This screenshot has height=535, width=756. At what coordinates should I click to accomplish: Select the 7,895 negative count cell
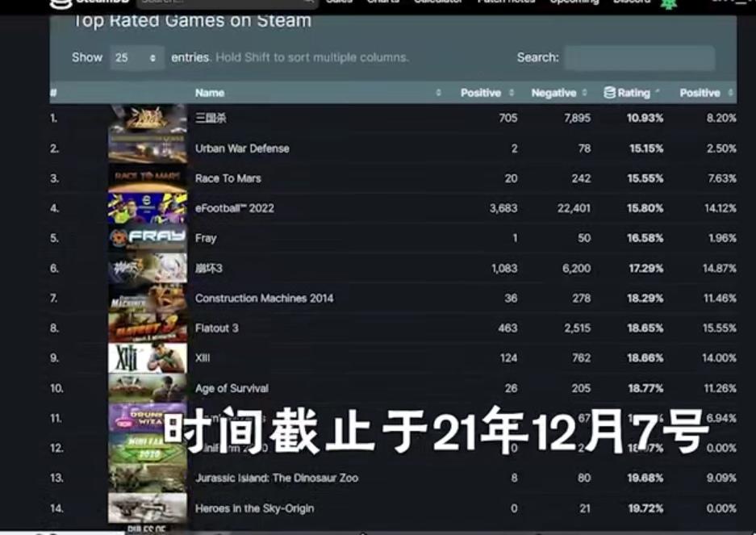point(577,118)
